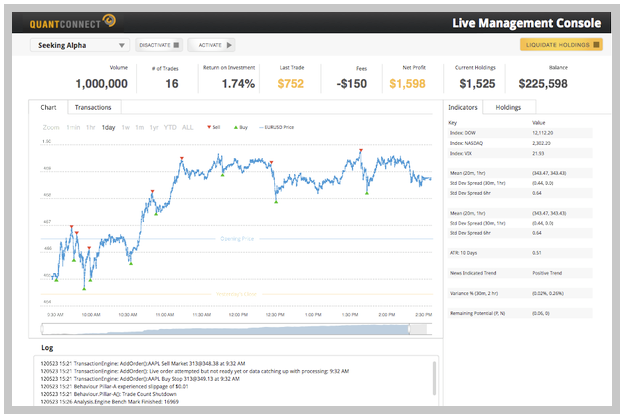Set chart zoom range to YTD

point(170,128)
